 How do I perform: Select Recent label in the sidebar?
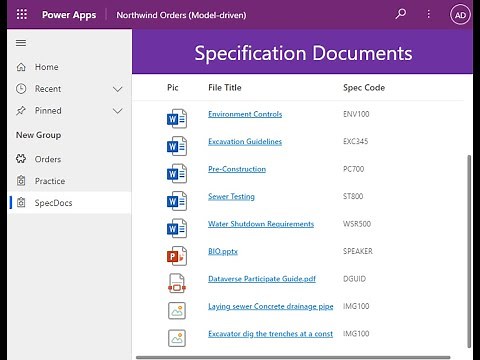48,89
